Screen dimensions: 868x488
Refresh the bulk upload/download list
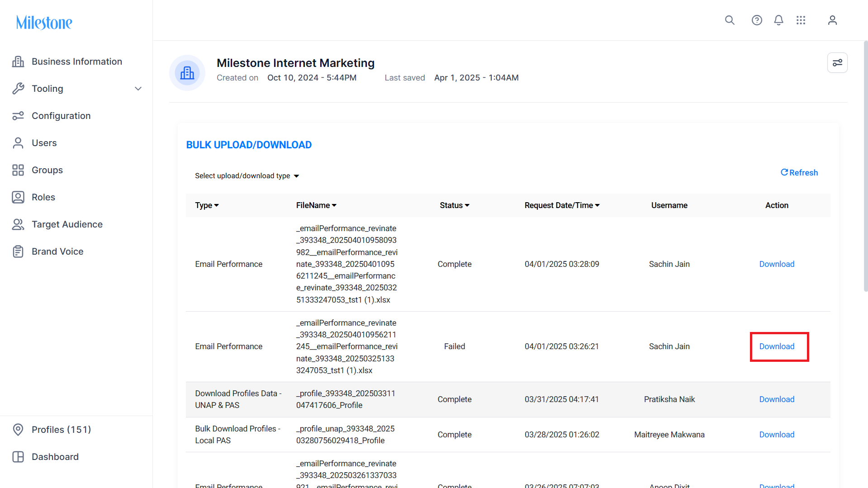click(x=799, y=173)
